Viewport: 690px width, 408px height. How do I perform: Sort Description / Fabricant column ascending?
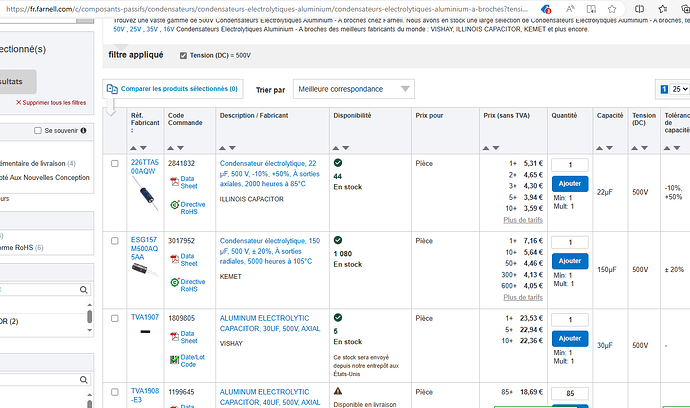click(x=222, y=148)
